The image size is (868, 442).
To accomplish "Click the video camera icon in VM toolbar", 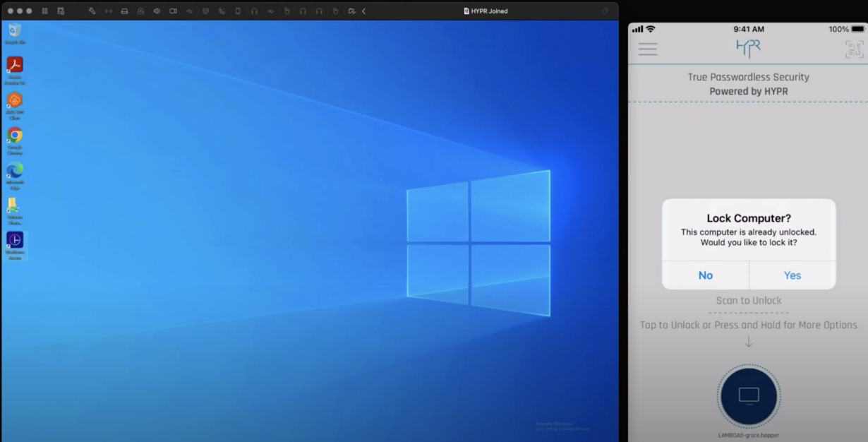I will tap(172, 11).
